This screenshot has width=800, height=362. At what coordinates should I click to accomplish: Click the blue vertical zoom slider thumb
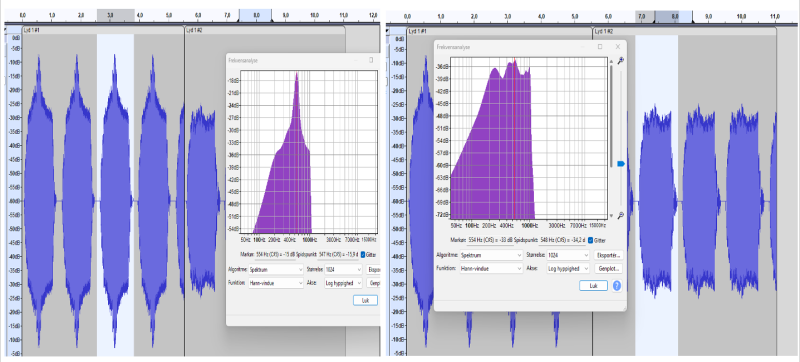click(621, 164)
